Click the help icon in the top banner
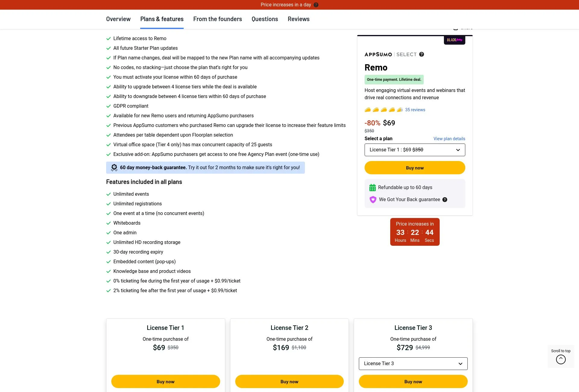579x392 pixels. pos(316,5)
